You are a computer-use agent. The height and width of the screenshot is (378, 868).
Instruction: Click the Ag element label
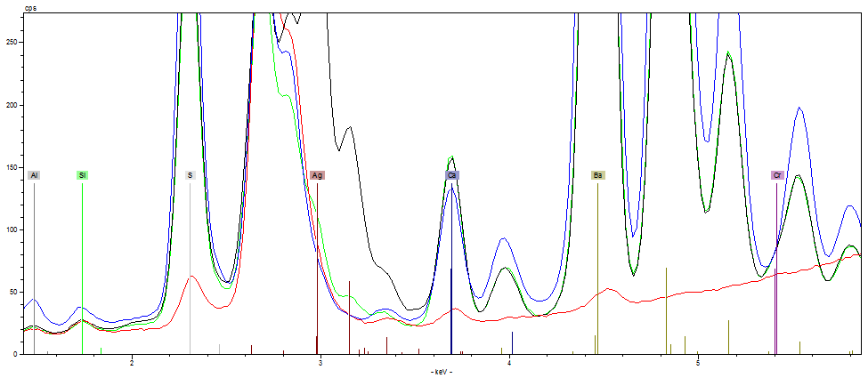point(317,175)
